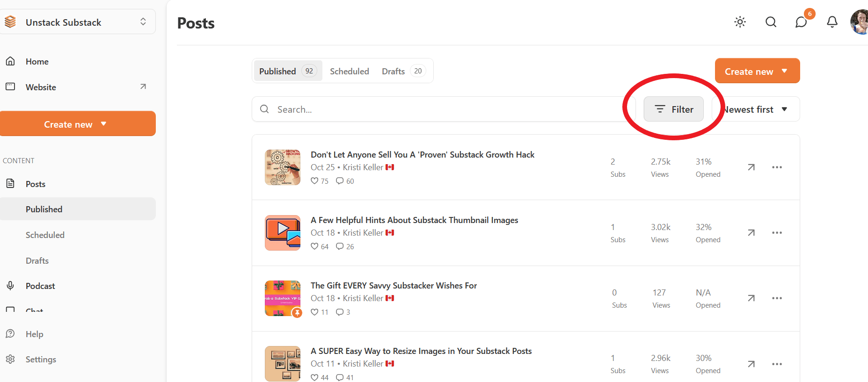Screen dimensions: 868x382
Task: Open post title 'A Few Helpful Hints About Substack Thumbnail Images'
Action: click(x=414, y=220)
